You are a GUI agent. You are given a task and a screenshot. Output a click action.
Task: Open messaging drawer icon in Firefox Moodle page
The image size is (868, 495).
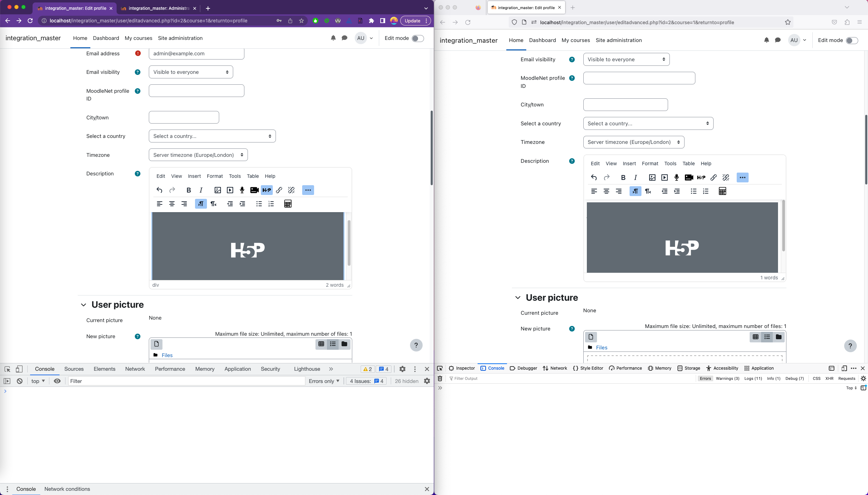pos(778,40)
